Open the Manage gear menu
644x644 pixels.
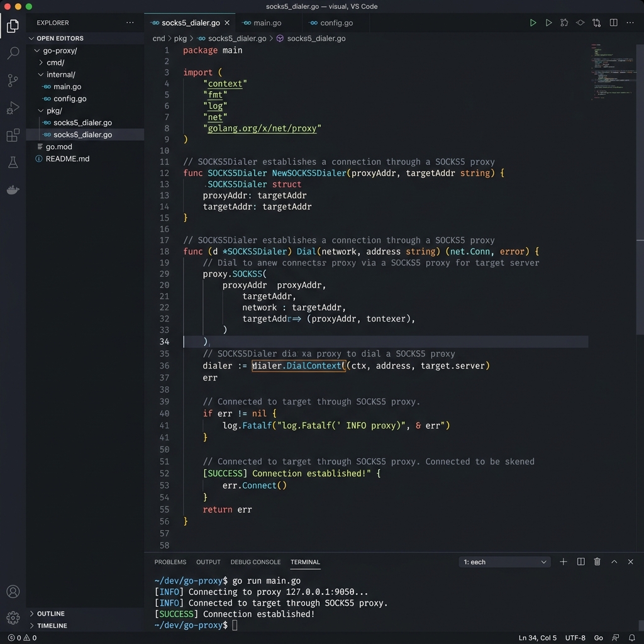click(x=13, y=618)
